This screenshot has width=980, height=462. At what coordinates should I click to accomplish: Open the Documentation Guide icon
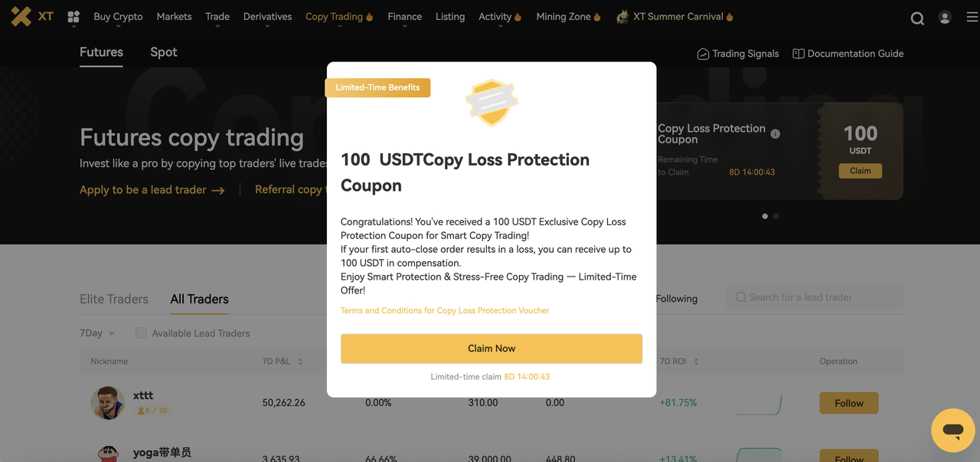[799, 54]
